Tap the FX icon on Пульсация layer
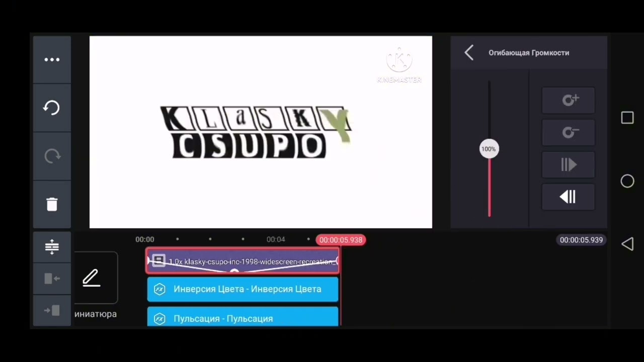Viewport: 644px width, 362px height. [x=159, y=319]
